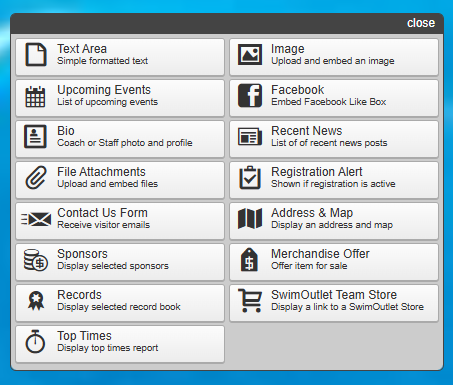The width and height of the screenshot is (453, 385).
Task: Click the text "Upload and embed files"
Action: 107,184
